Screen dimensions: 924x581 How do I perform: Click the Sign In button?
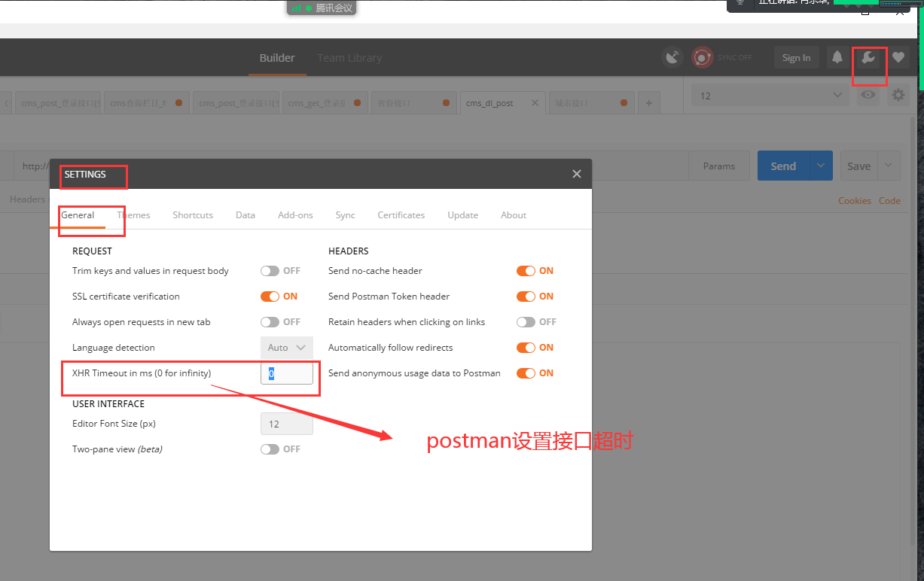click(x=796, y=58)
